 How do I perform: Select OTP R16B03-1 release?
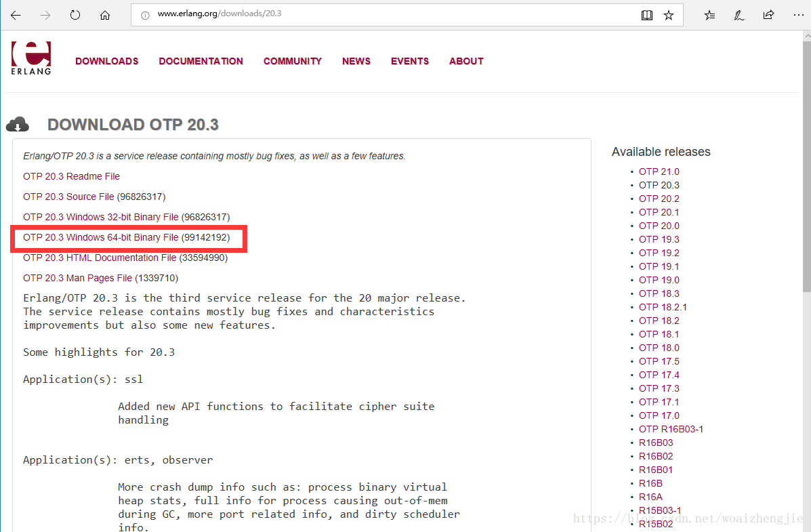pyautogui.click(x=671, y=429)
